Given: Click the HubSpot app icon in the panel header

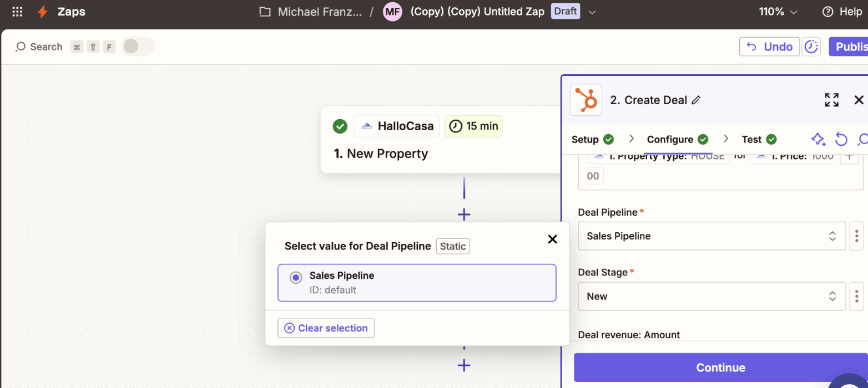Looking at the screenshot, I should (586, 100).
